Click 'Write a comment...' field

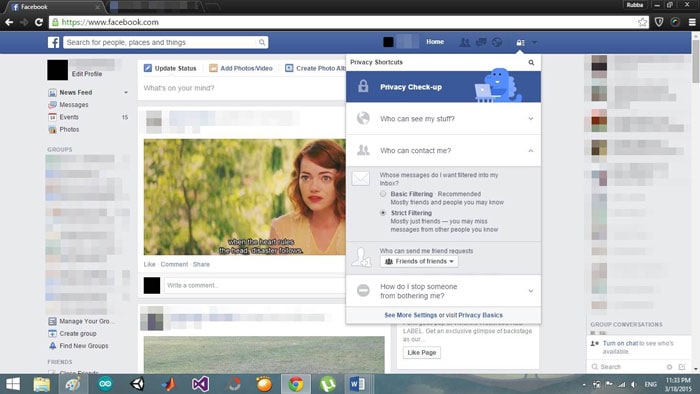tap(255, 286)
